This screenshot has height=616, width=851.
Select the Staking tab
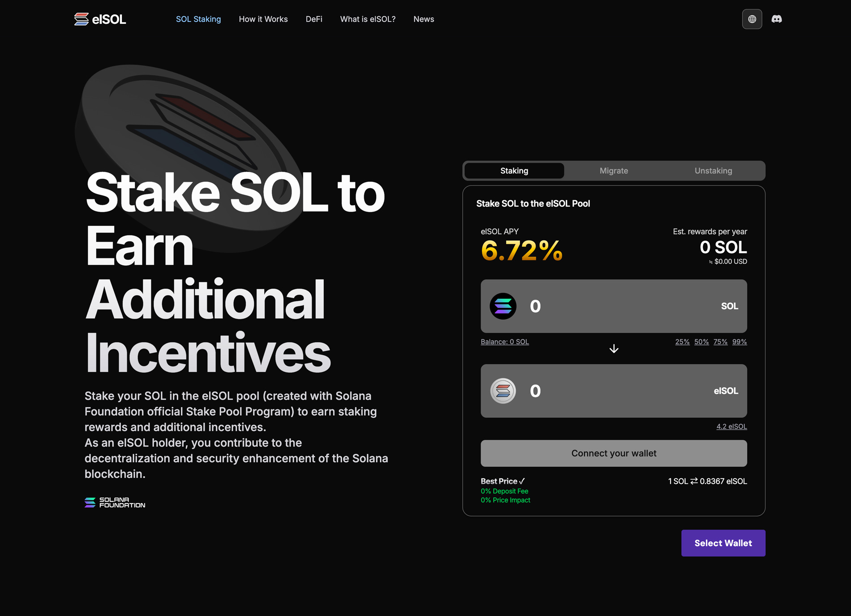pos(514,171)
